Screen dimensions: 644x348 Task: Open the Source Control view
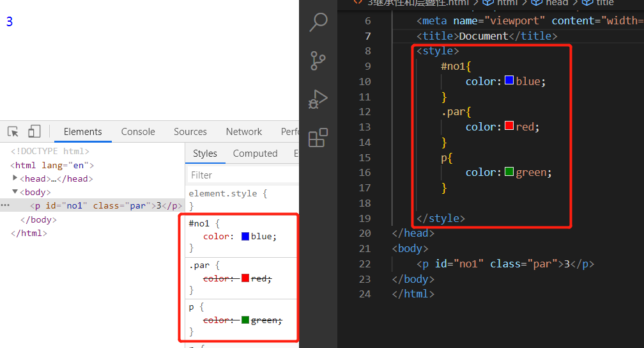(x=318, y=61)
